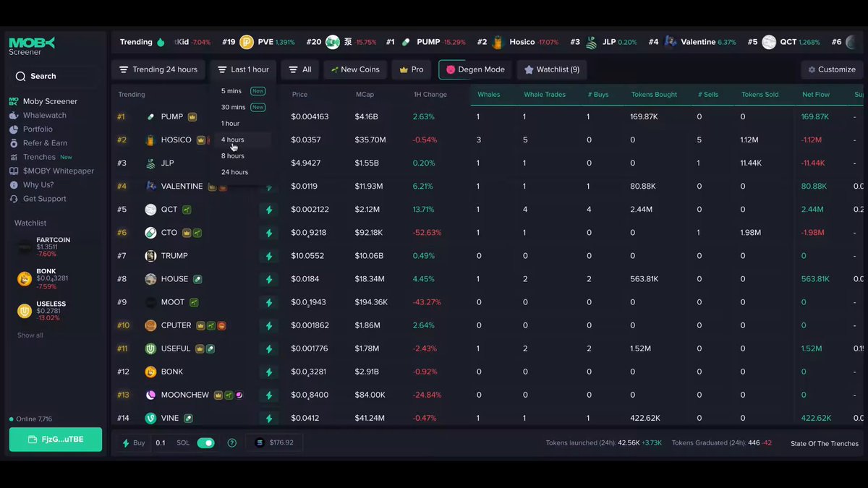This screenshot has width=868, height=488.
Task: Click the quick-buy lightning icon for USEFUL
Action: point(269,348)
